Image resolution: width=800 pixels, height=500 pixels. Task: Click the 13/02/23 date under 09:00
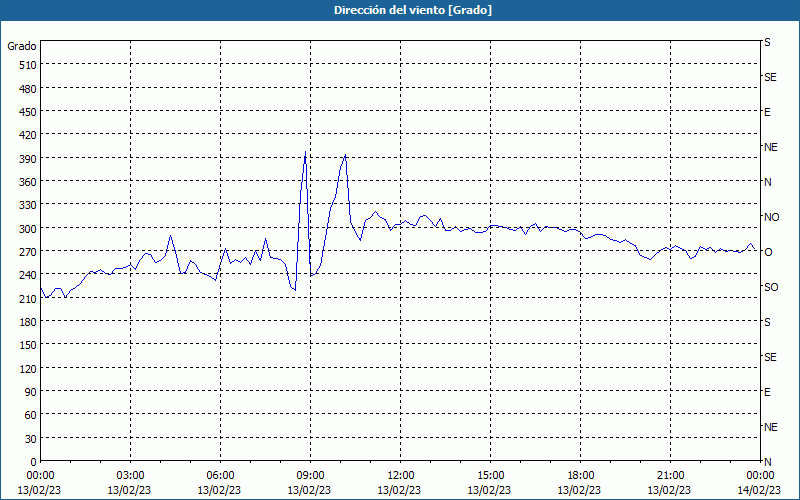point(310,490)
